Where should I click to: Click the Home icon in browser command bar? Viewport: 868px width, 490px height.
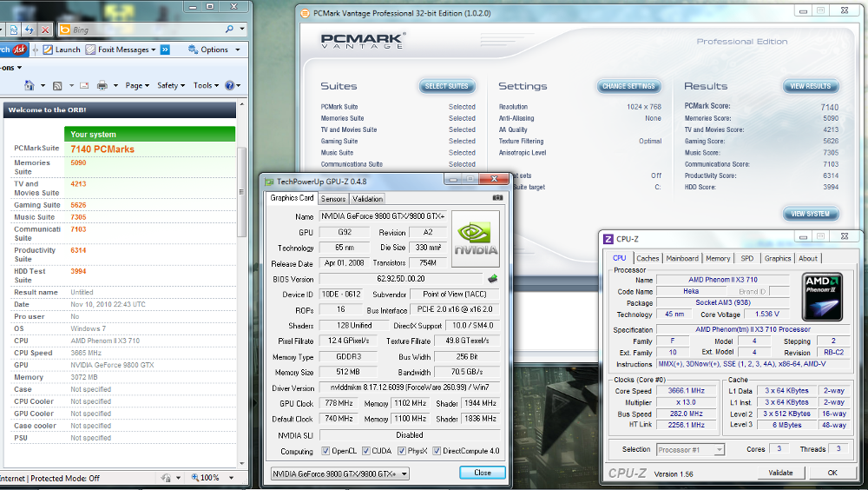point(30,85)
